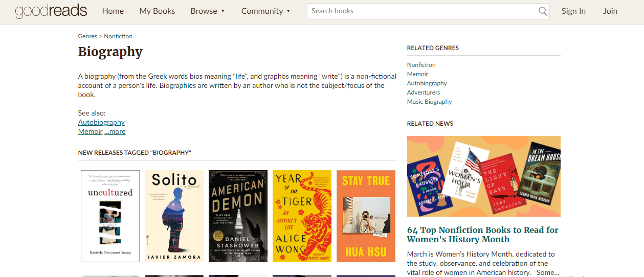
Task: Expand description with the ...more link
Action: point(115,131)
